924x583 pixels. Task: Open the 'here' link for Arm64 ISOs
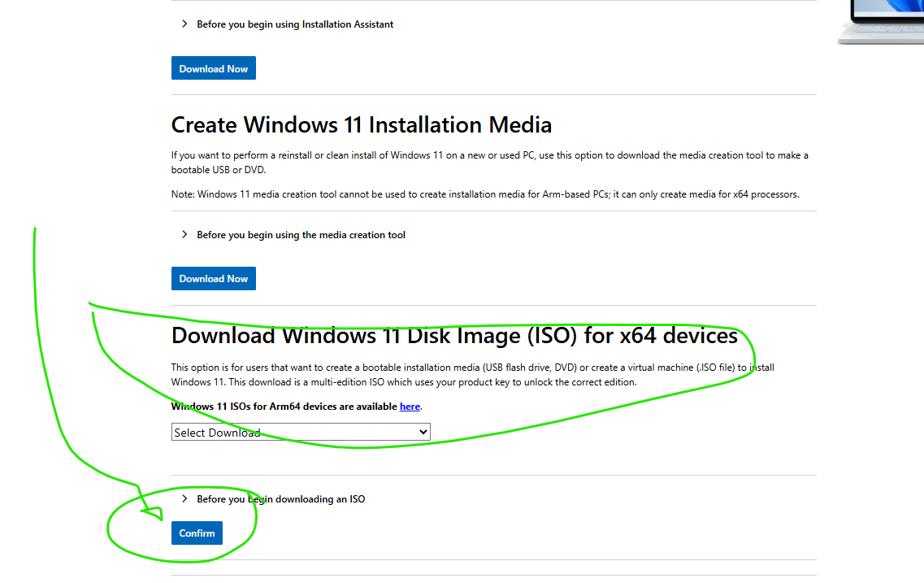410,407
